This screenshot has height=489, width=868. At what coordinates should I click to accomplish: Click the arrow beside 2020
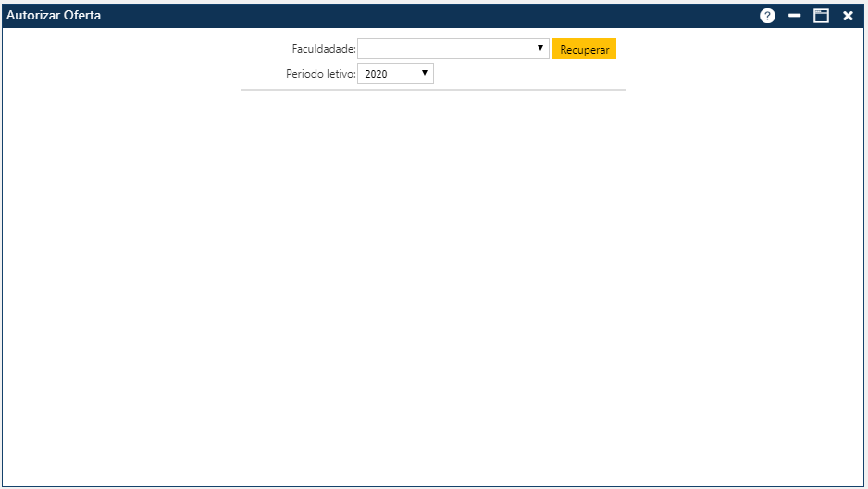[x=425, y=73]
